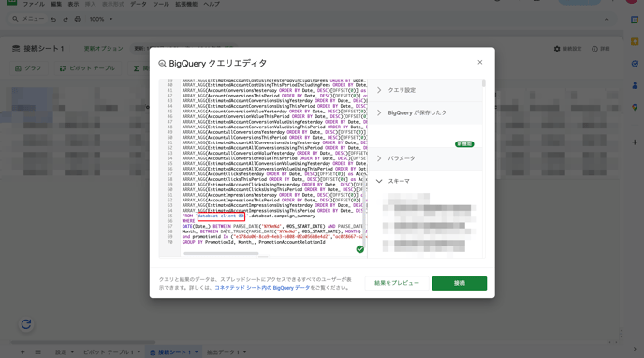Click the add sheet plus icon
644x358 pixels.
22,352
